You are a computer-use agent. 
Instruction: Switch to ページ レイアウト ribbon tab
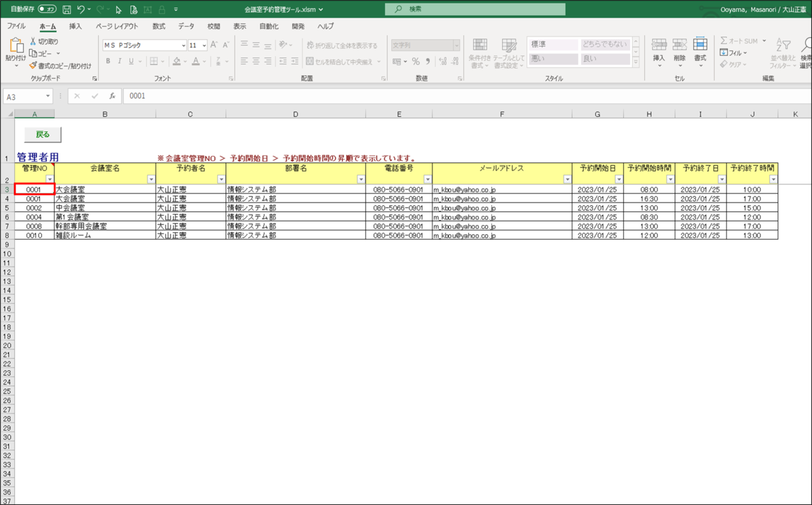coord(116,26)
